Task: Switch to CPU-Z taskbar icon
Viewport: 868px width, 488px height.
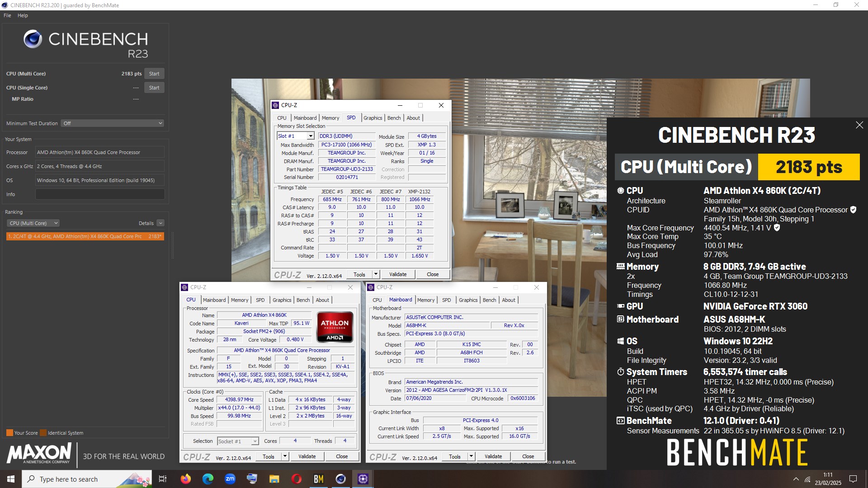Action: pos(363,479)
